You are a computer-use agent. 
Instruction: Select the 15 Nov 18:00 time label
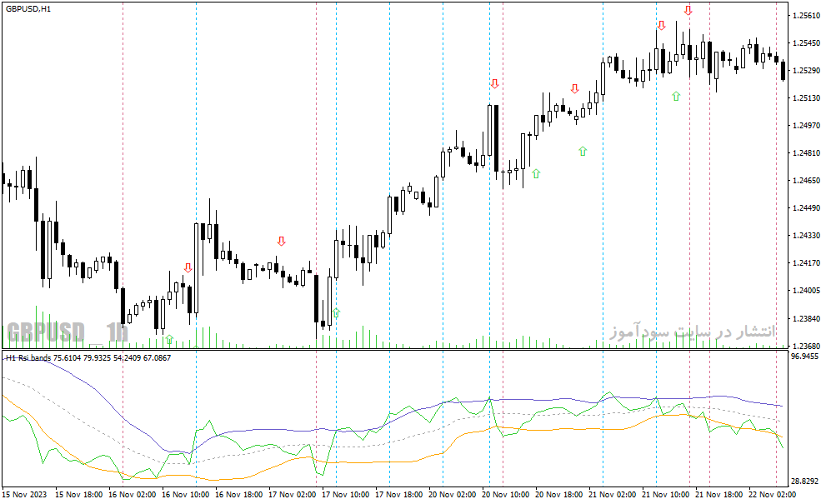click(79, 495)
